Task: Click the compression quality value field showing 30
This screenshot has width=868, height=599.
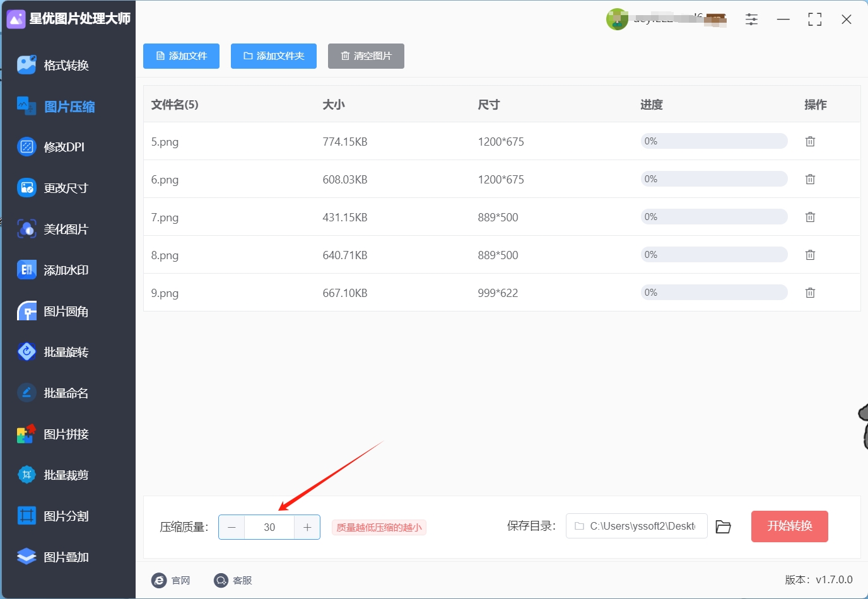Action: [x=269, y=527]
